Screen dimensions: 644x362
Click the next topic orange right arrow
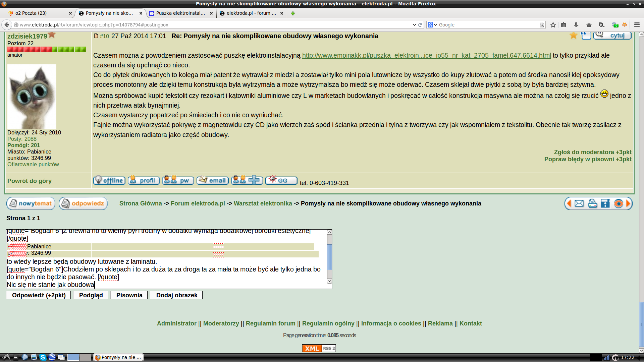coord(628,203)
